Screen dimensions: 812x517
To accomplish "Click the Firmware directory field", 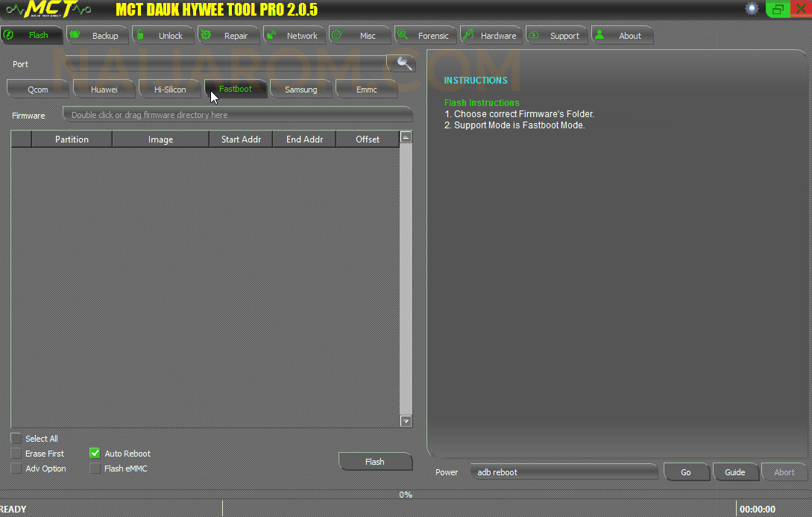I will [x=238, y=114].
